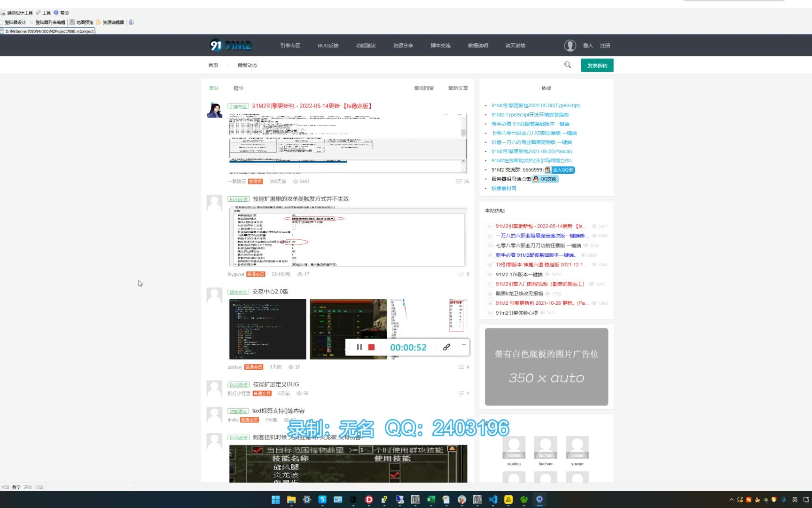This screenshot has width=812, height=508.
Task: Click the 加入QQ群 button
Action: pyautogui.click(x=559, y=170)
